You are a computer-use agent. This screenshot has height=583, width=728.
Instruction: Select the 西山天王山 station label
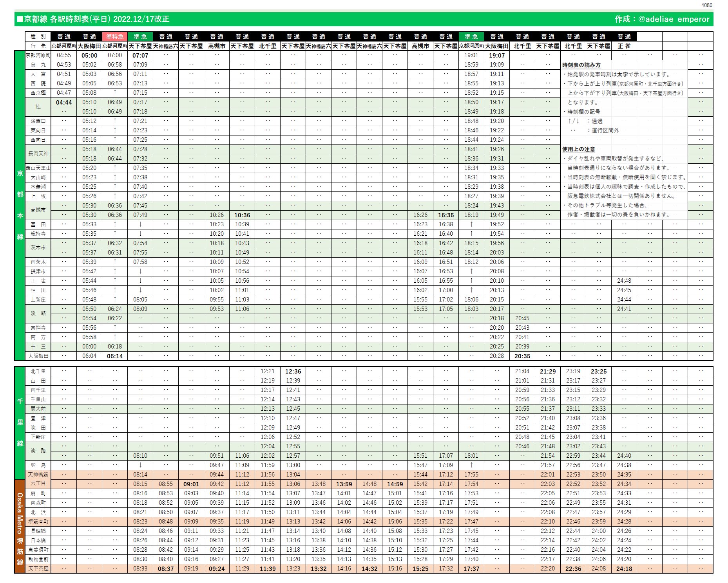pos(38,168)
